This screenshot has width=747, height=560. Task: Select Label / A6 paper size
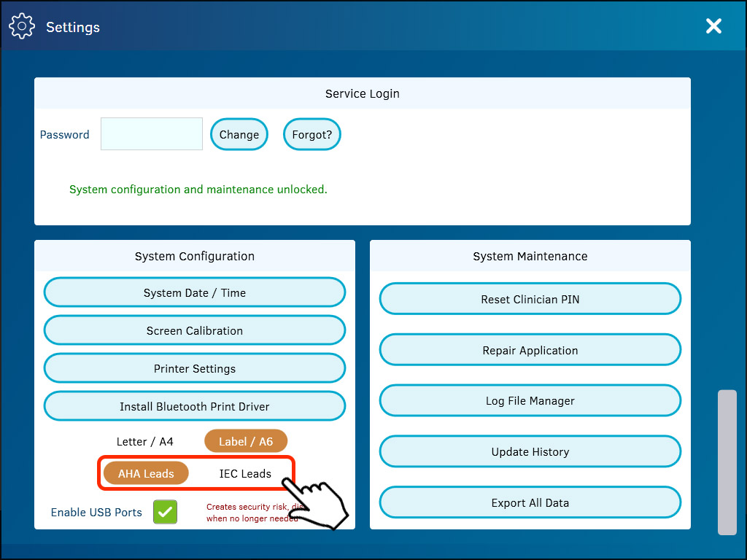tap(246, 442)
